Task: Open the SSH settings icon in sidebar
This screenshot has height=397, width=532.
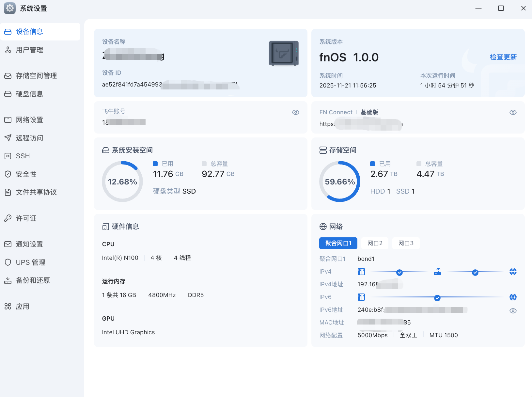Action: [x=8, y=156]
